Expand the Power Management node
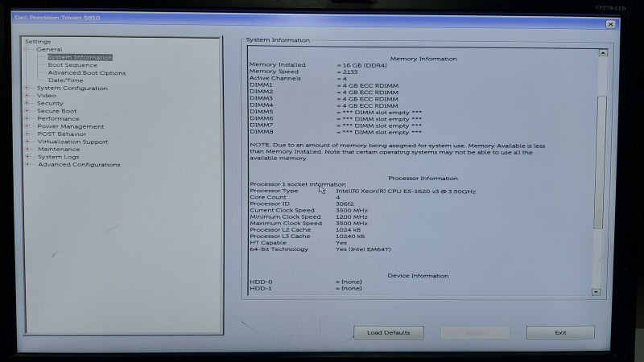The width and height of the screenshot is (644, 362). (x=27, y=126)
